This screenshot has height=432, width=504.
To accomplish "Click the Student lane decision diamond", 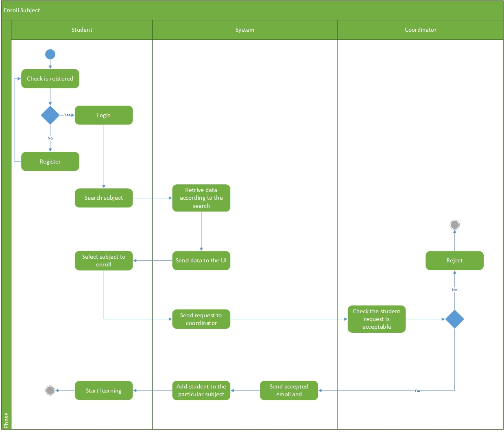I will (50, 115).
